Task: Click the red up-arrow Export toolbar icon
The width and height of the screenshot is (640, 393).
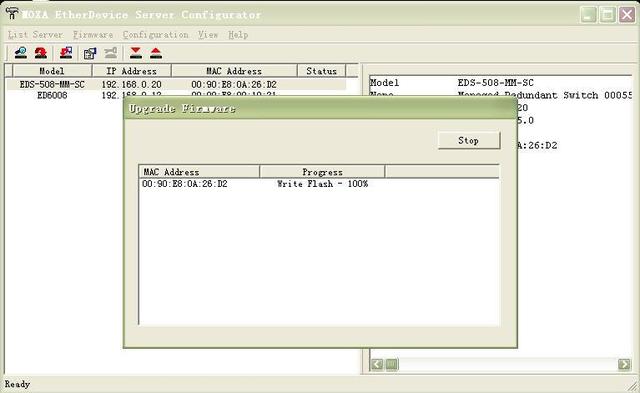Action: click(x=156, y=53)
